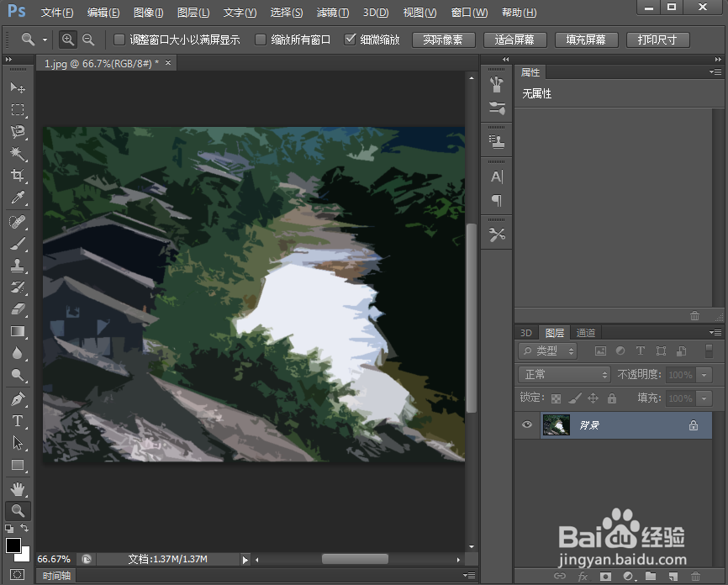Toggle lock transparent pixels
728x585 pixels.
[556, 398]
